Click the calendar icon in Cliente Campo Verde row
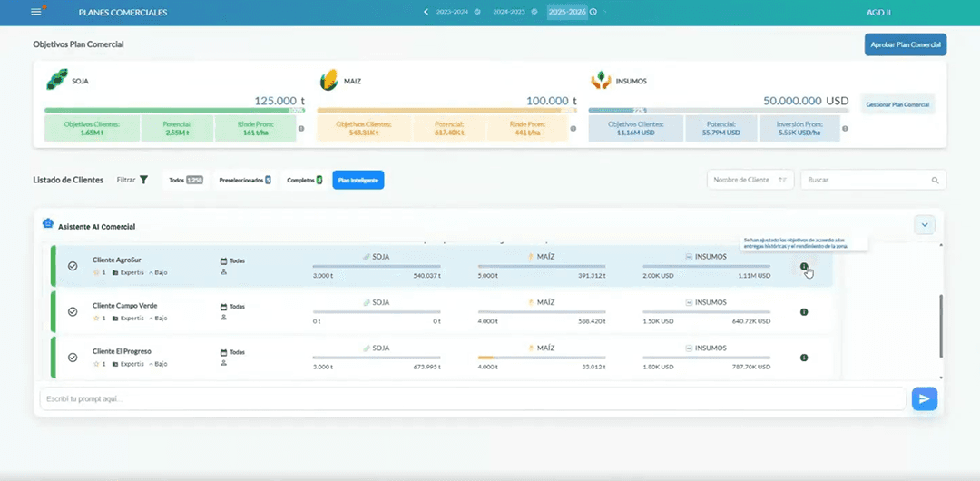Image resolution: width=980 pixels, height=481 pixels. [x=224, y=307]
